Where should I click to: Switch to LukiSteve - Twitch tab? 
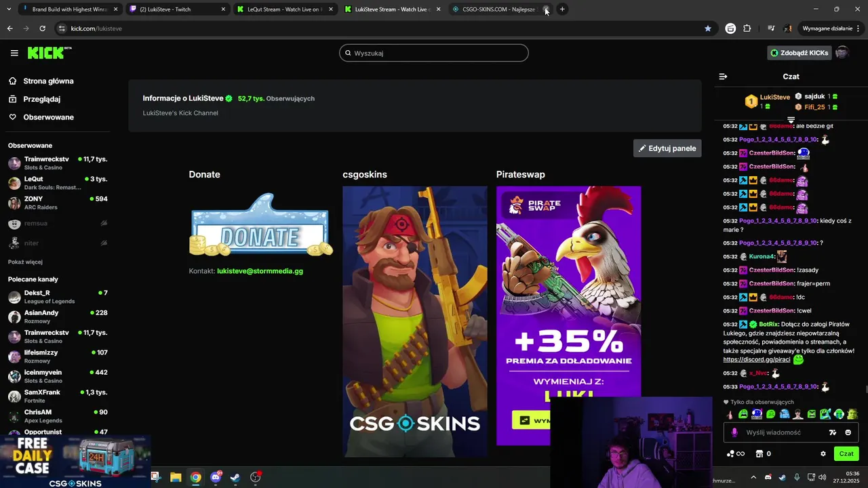click(176, 9)
